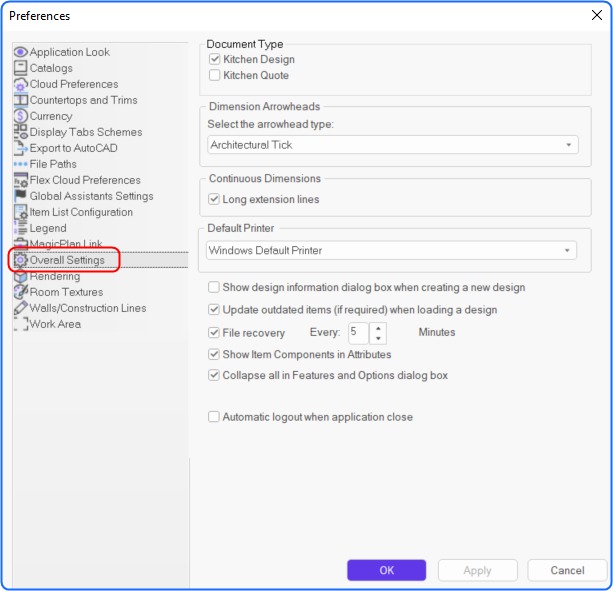
Task: Decrease file recovery minutes with down arrow
Action: (x=378, y=338)
